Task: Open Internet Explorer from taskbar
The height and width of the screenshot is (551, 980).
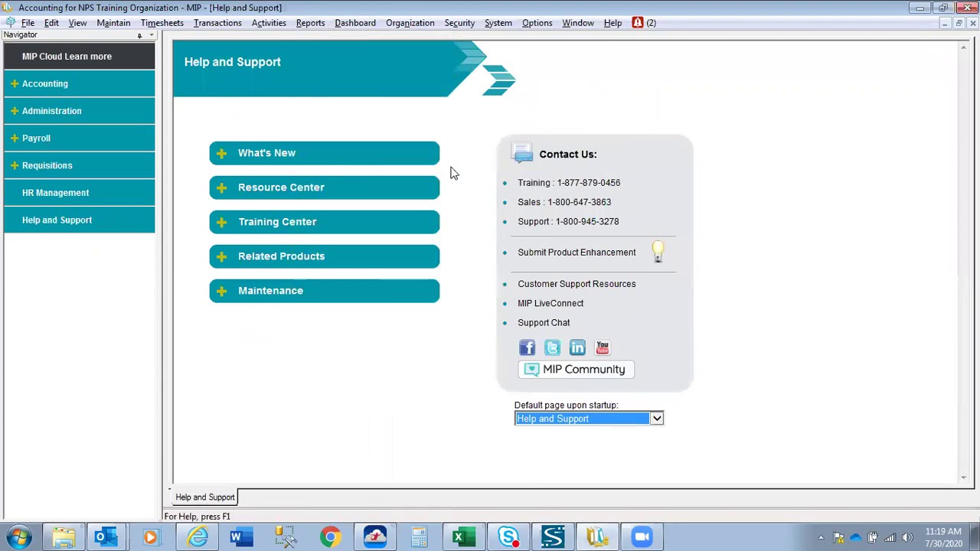Action: pyautogui.click(x=198, y=537)
